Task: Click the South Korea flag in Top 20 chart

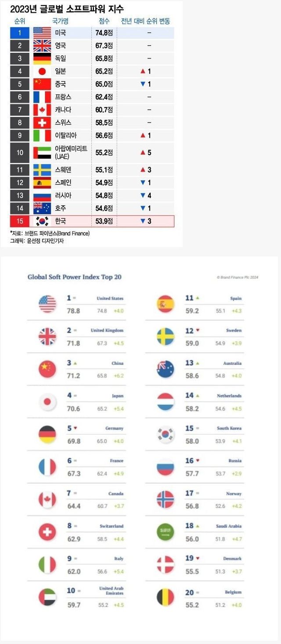Action: [166, 434]
